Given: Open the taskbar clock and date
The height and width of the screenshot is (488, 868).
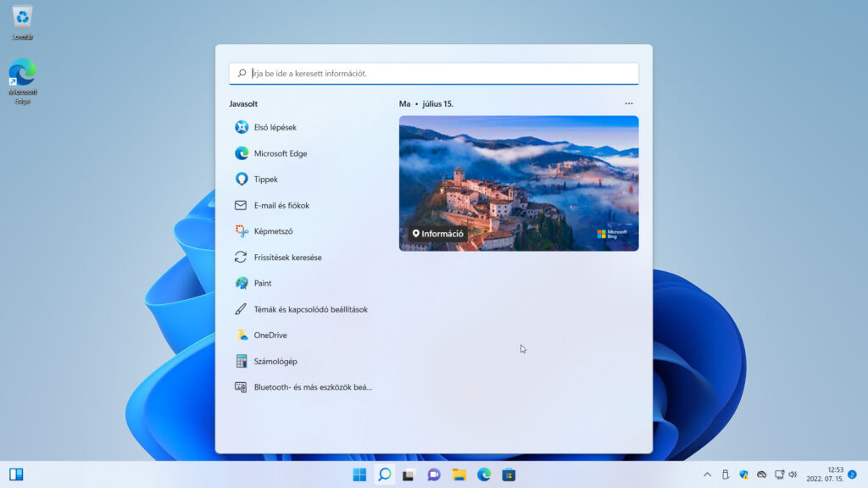Looking at the screenshot, I should click(x=825, y=474).
